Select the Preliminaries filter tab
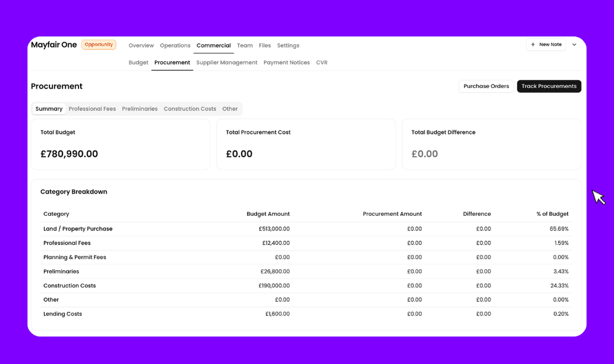 (x=140, y=109)
